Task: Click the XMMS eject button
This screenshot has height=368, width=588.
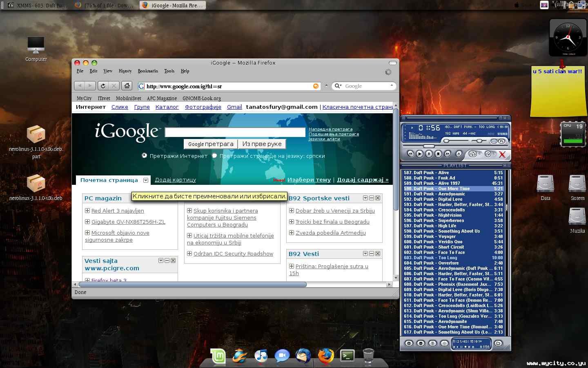Action: (x=459, y=154)
